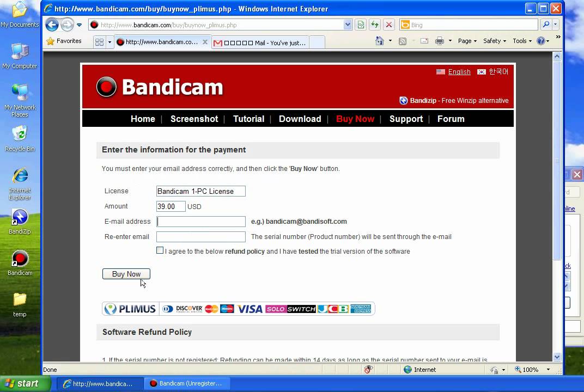Toggle the pop-up blocked icon in status bar
This screenshot has width=584, height=392.
369,369
